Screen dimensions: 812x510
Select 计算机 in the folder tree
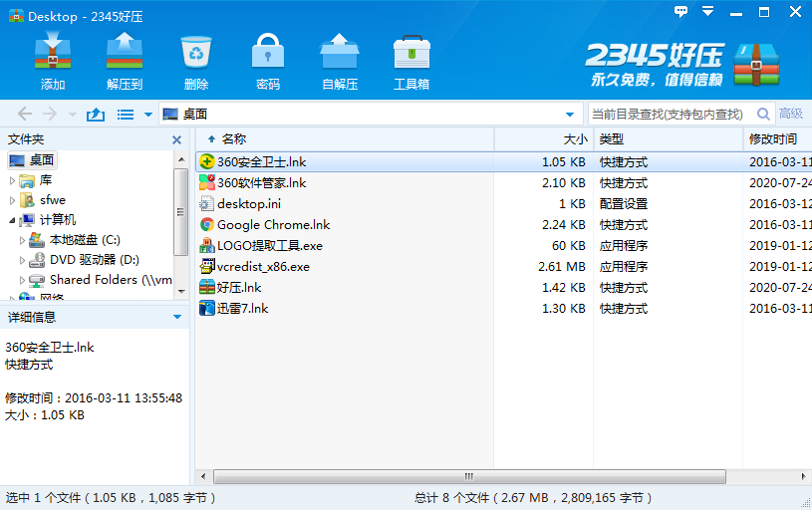pyautogui.click(x=58, y=220)
